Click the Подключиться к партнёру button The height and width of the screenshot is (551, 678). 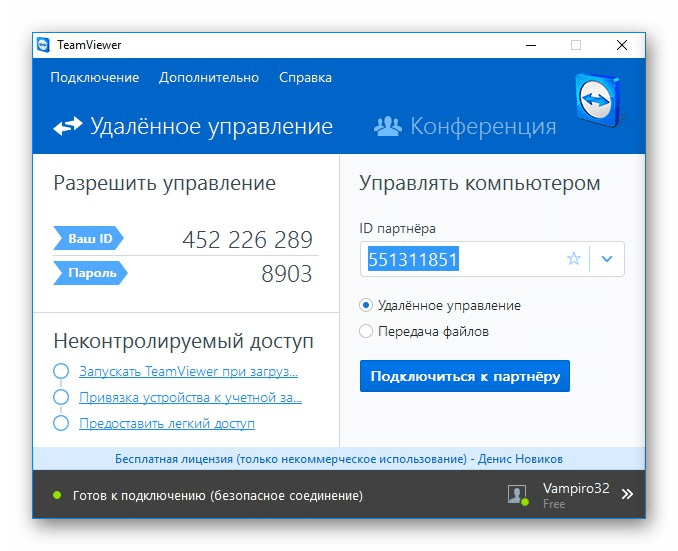tap(465, 376)
